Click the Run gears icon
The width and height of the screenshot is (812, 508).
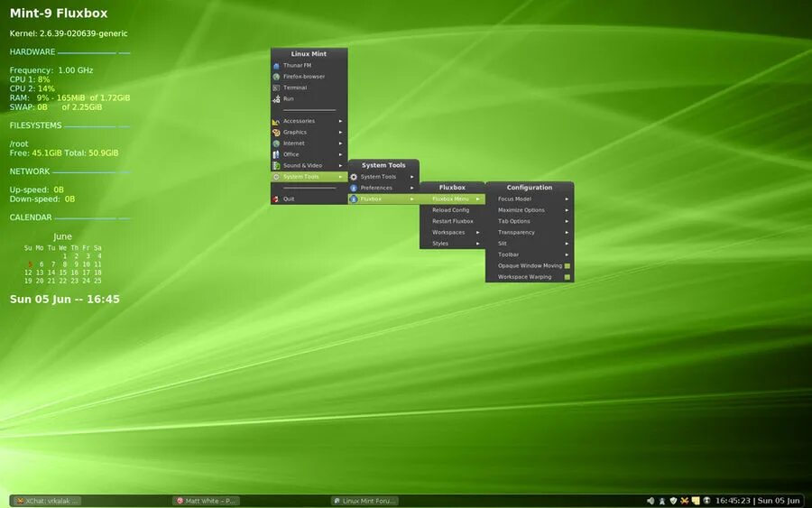276,99
